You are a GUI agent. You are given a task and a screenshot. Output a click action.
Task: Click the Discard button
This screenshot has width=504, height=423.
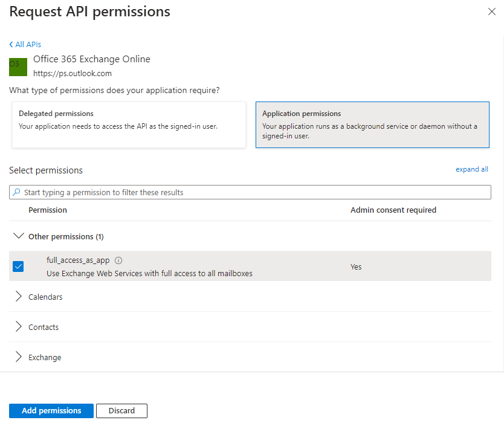pyautogui.click(x=121, y=411)
